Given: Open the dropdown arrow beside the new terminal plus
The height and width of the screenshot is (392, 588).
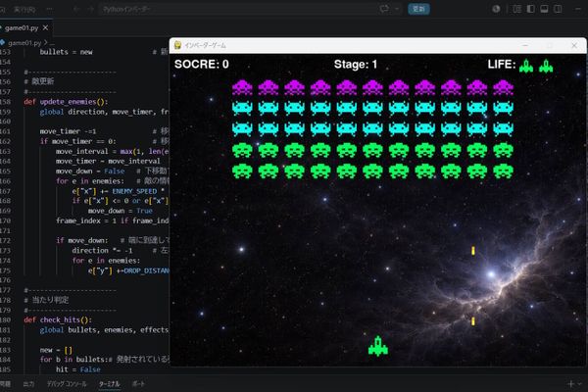Looking at the screenshot, I should [x=580, y=384].
